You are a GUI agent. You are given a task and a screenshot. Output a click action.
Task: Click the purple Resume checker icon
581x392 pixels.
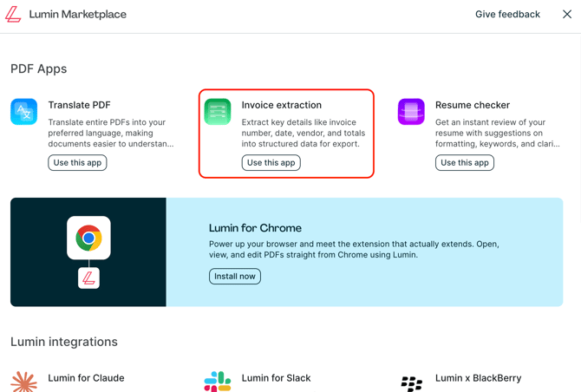[411, 112]
